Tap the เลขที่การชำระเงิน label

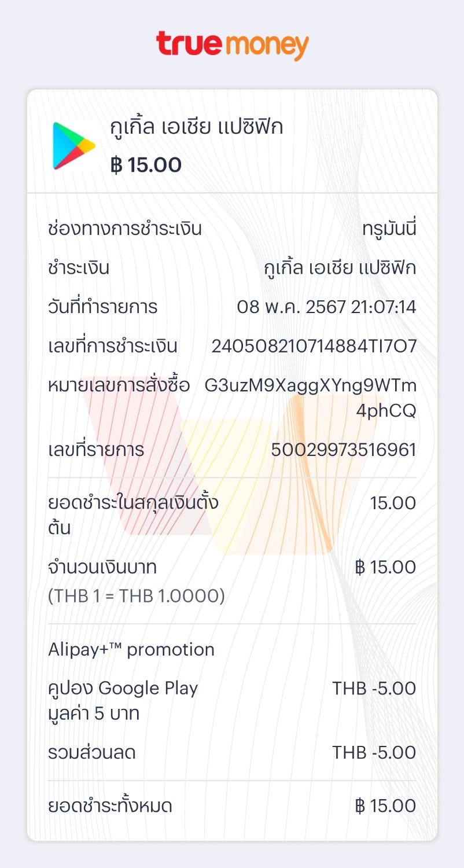tap(113, 346)
